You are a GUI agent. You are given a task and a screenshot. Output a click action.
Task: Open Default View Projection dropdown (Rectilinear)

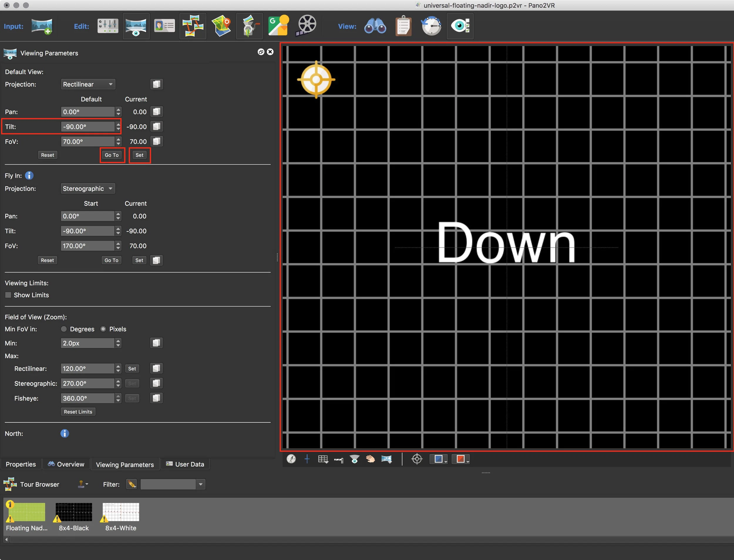click(88, 84)
